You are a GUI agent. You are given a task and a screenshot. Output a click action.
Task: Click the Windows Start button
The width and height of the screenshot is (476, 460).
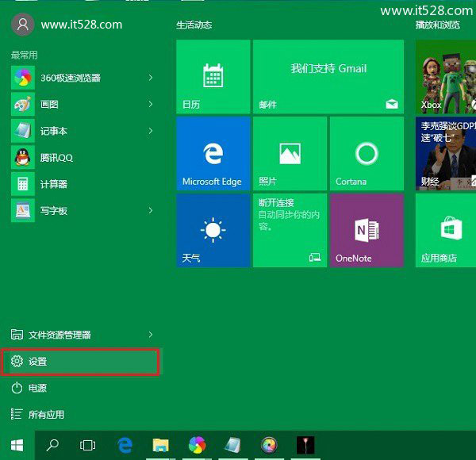click(x=17, y=446)
